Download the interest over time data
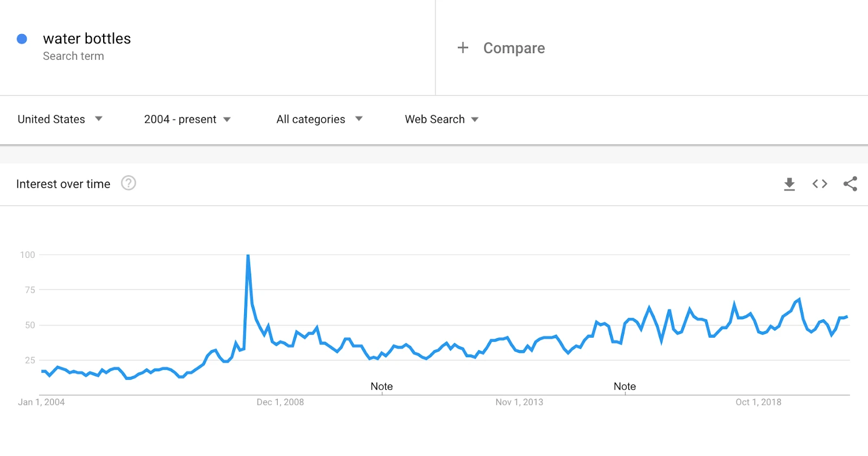The height and width of the screenshot is (456, 868). (x=789, y=184)
